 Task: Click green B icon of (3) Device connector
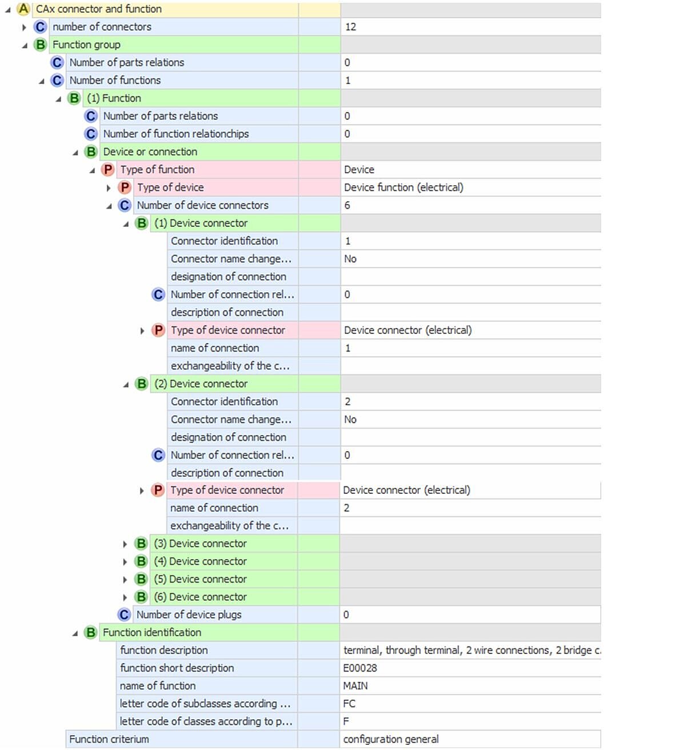(x=141, y=544)
